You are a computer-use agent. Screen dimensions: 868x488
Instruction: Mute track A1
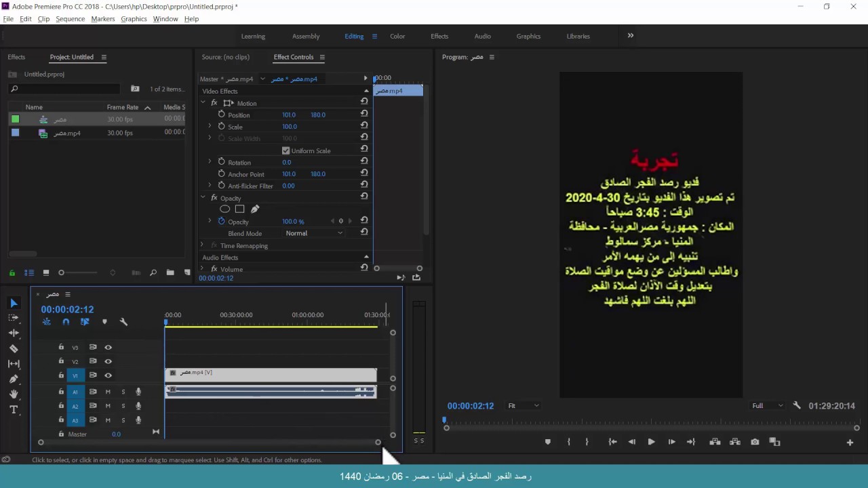[x=108, y=392]
